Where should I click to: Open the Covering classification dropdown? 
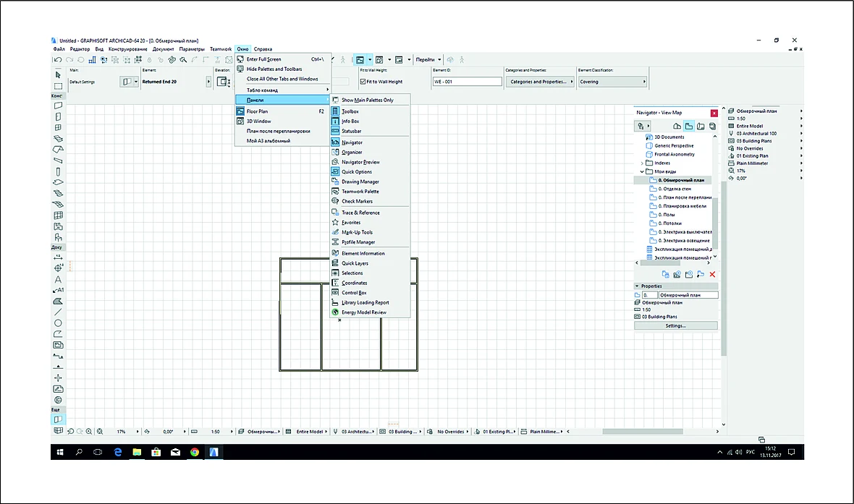612,82
